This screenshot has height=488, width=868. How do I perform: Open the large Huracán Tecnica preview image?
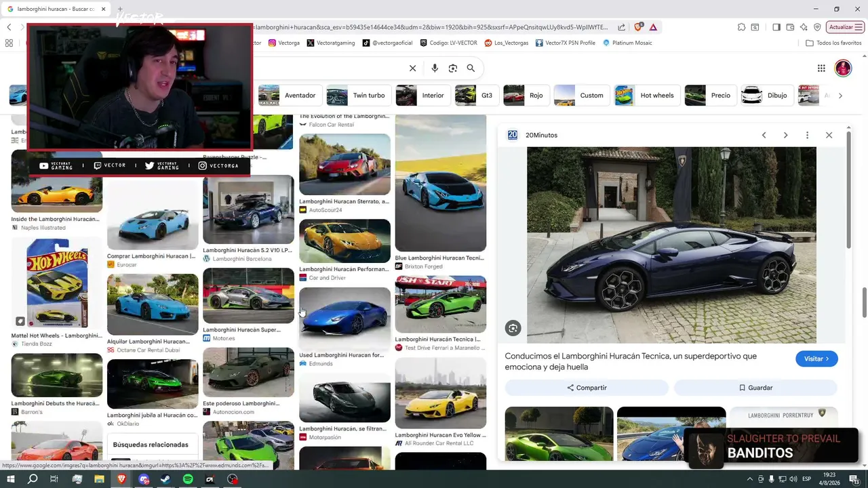(671, 245)
